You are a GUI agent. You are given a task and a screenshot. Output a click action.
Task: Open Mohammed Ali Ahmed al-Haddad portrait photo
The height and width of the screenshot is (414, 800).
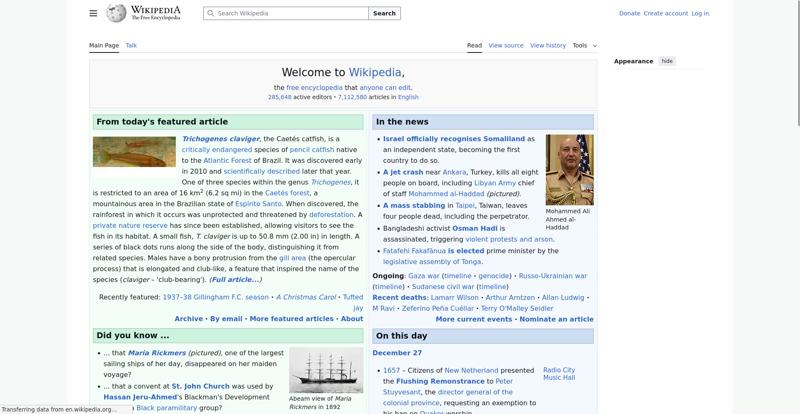tap(569, 169)
